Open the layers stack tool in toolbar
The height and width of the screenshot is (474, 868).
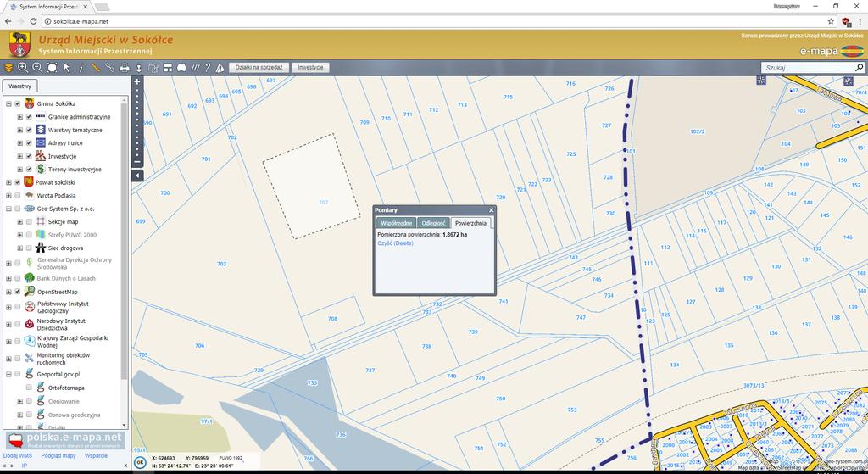pos(8,68)
